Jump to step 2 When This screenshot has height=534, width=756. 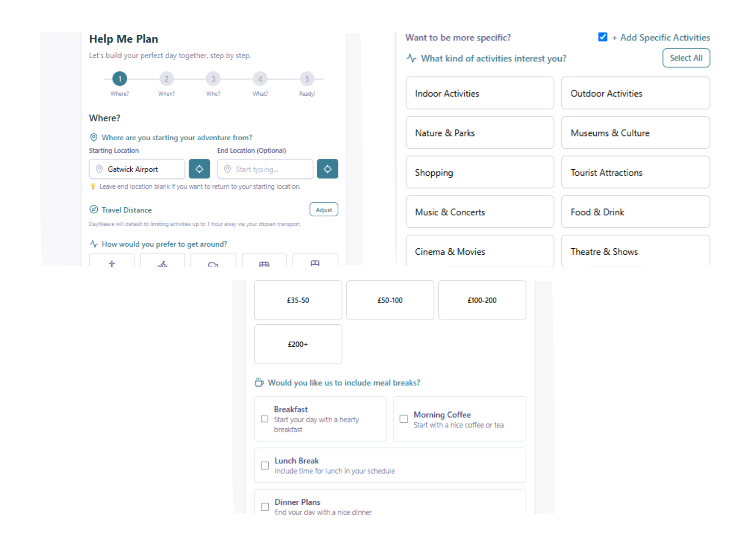click(166, 79)
